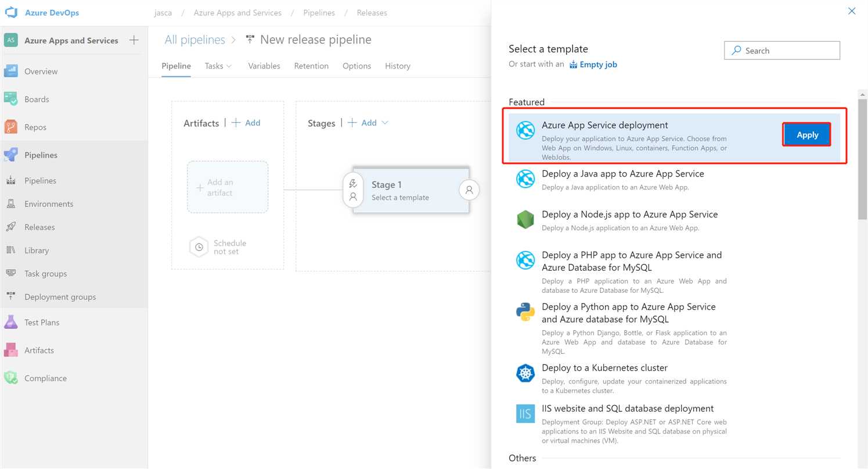This screenshot has height=469, width=868.
Task: Open the Test Plans flask icon
Action: (x=11, y=323)
